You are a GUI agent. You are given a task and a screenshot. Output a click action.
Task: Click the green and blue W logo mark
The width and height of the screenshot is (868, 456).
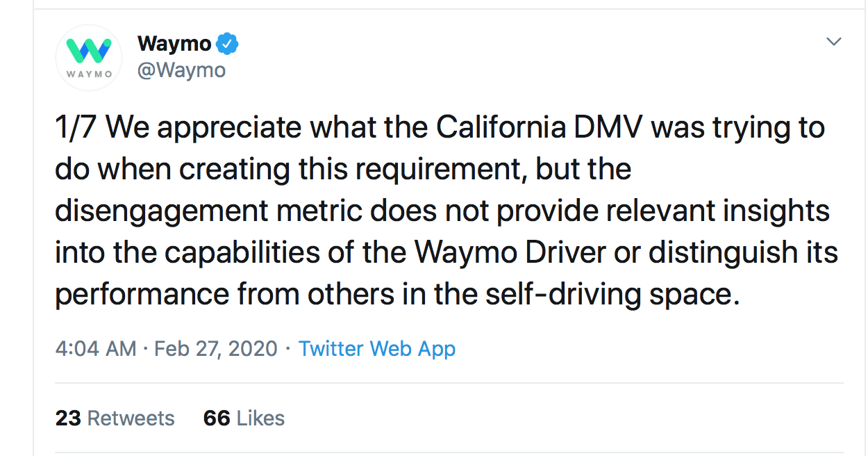click(89, 50)
